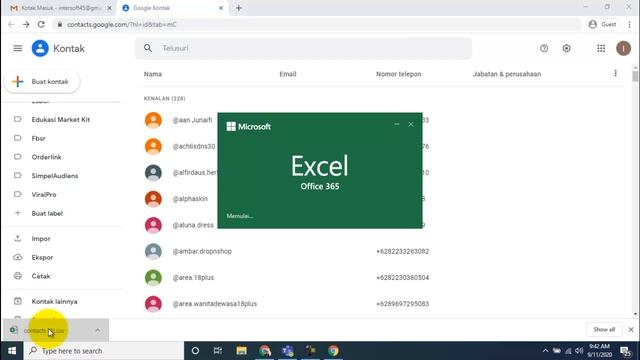The height and width of the screenshot is (360, 640).
Task: Open Kontak lainnya in sidebar
Action: 54,302
